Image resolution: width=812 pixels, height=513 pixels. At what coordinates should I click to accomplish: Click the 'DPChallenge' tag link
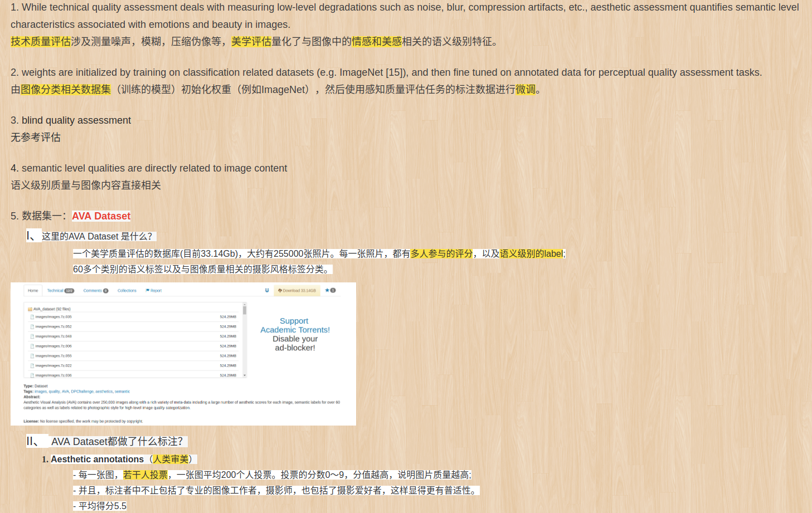pos(82,392)
